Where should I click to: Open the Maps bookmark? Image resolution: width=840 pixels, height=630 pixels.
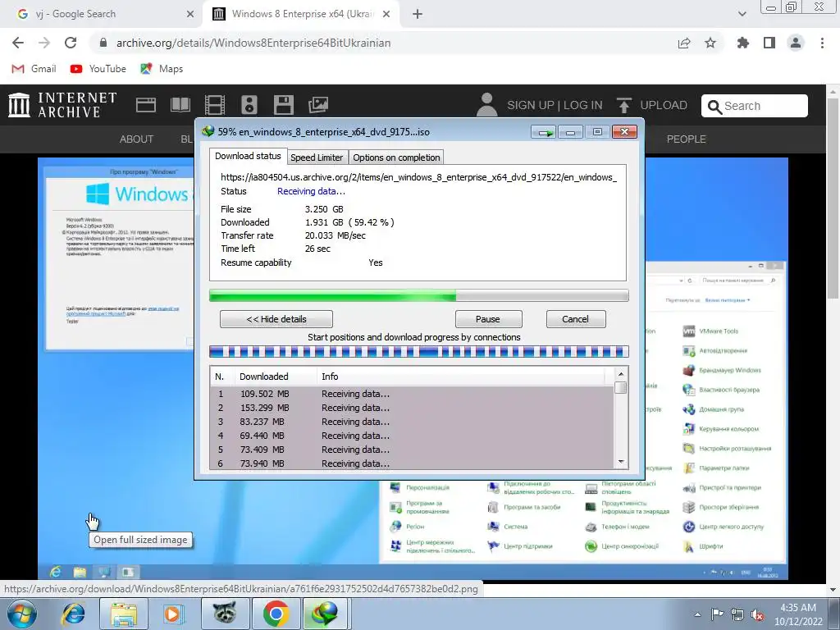tap(162, 69)
